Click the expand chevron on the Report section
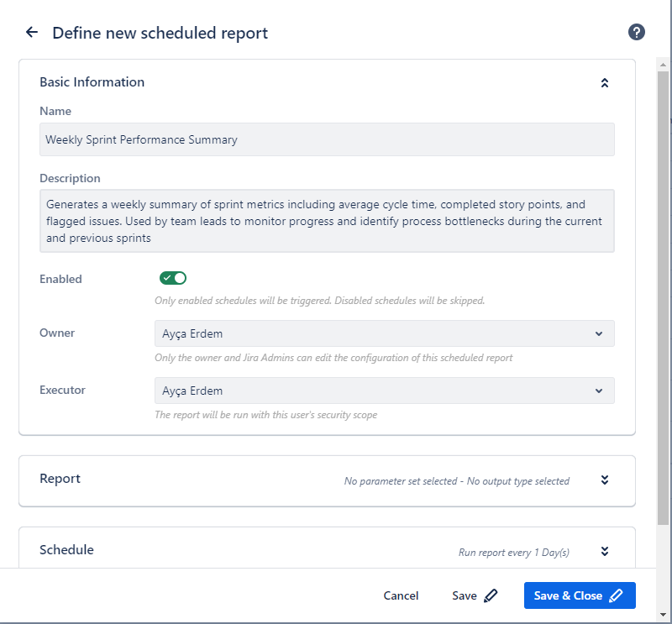The height and width of the screenshot is (624, 672). click(x=604, y=480)
